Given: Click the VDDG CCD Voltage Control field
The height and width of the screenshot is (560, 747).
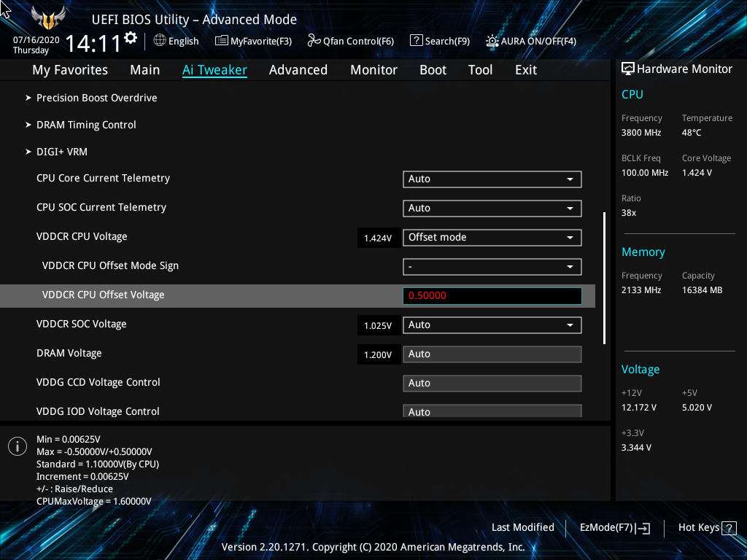Looking at the screenshot, I should point(492,384).
